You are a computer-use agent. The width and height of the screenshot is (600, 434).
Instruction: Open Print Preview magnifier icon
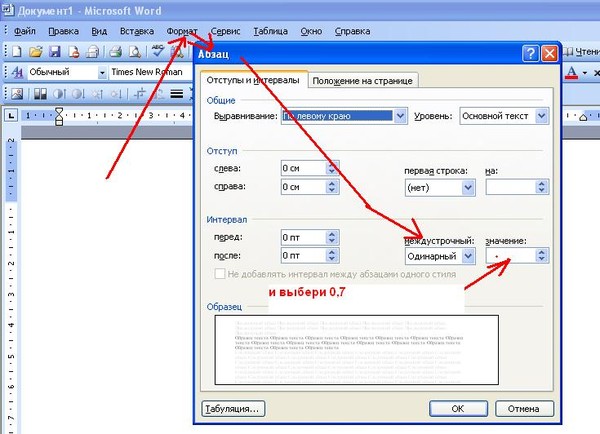pyautogui.click(x=134, y=51)
